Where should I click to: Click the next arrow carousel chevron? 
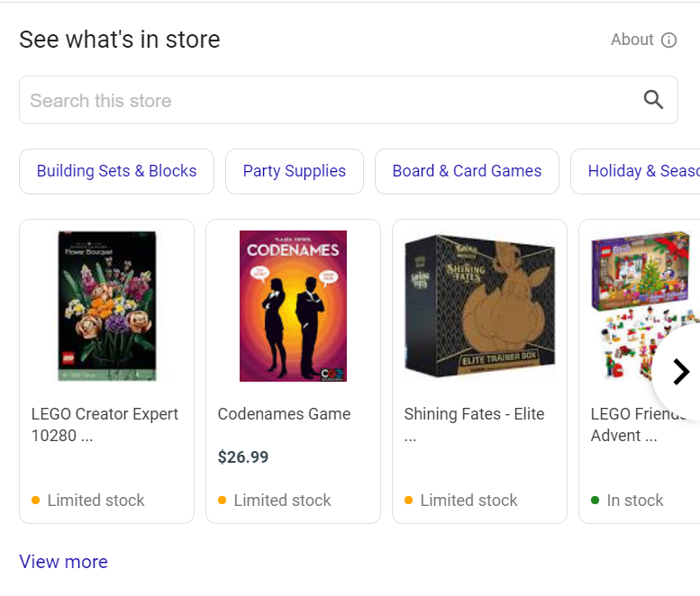[x=681, y=371]
